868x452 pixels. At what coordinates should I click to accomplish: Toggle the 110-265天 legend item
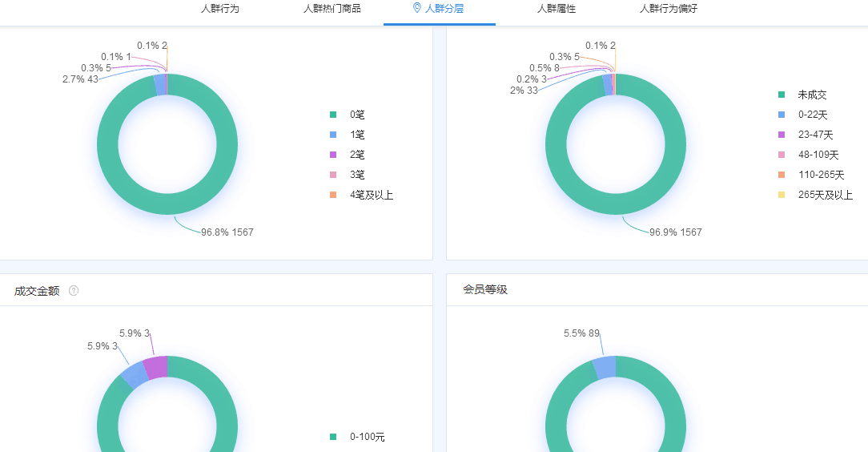[811, 175]
